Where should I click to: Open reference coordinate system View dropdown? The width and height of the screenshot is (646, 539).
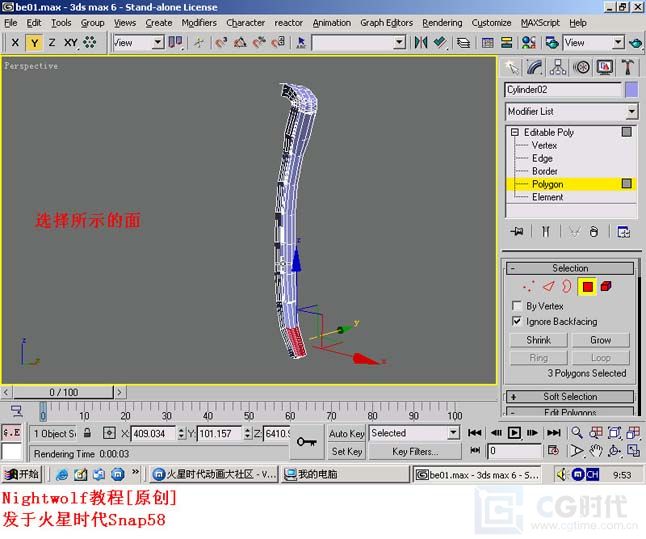coord(139,42)
